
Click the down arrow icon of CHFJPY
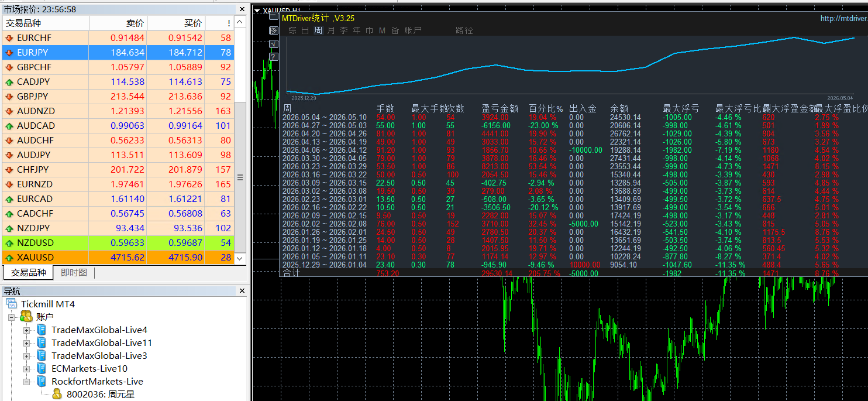coord(9,169)
